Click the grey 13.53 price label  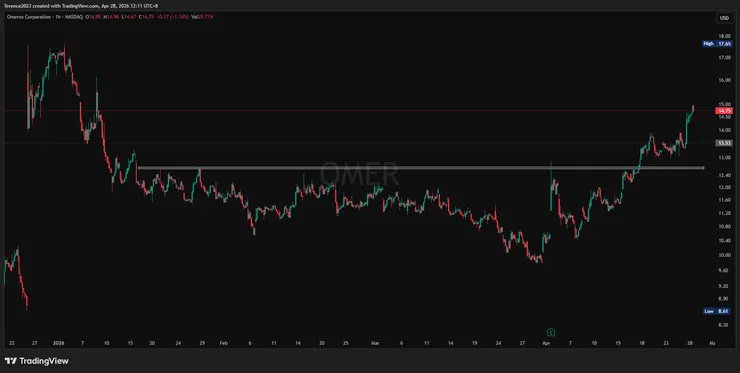coord(724,143)
